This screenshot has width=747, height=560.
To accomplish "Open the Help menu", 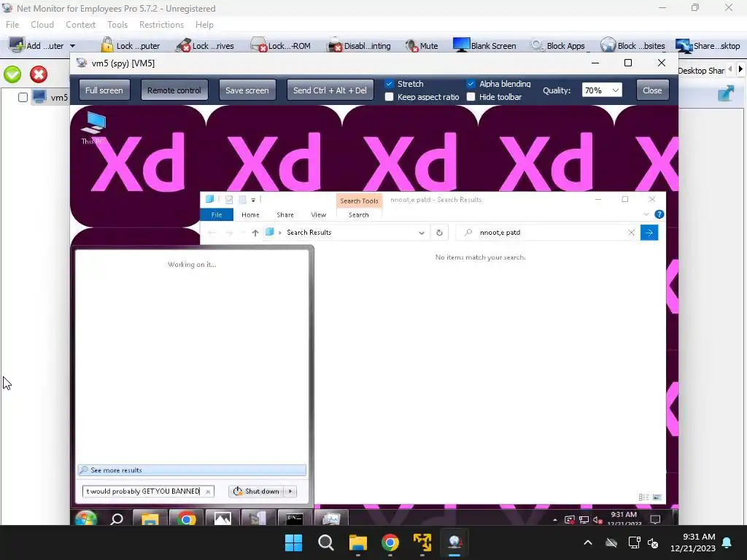I will [x=204, y=25].
